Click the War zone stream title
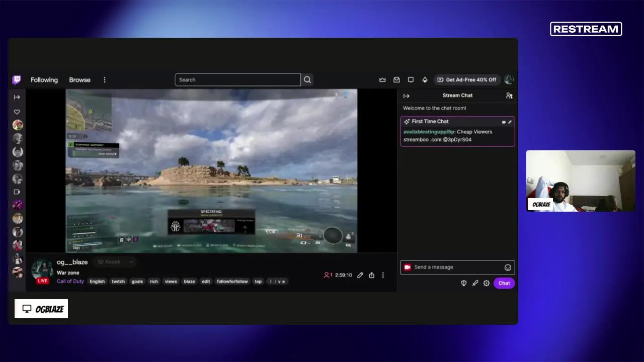The width and height of the screenshot is (644, 362). (68, 273)
